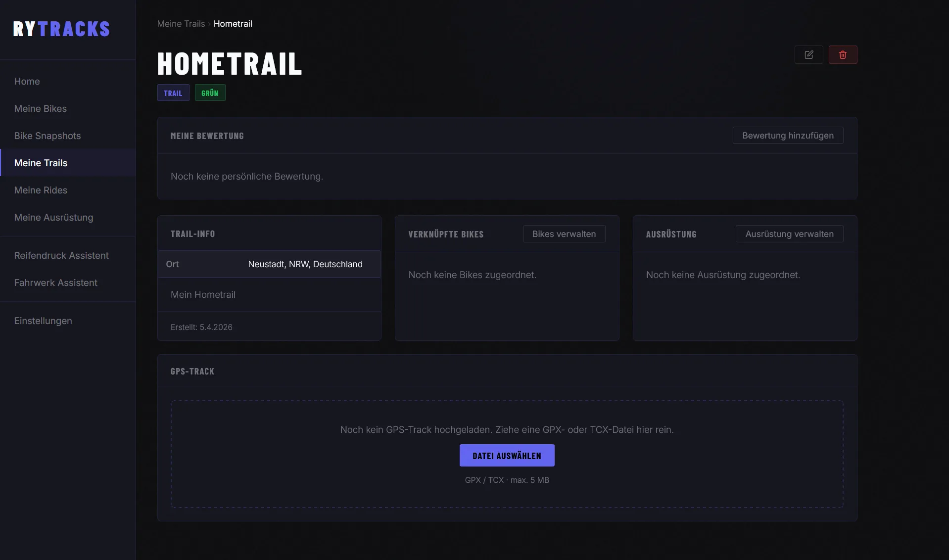Launch the Reifendruck Assistent
This screenshot has height=560, width=949.
tap(61, 256)
